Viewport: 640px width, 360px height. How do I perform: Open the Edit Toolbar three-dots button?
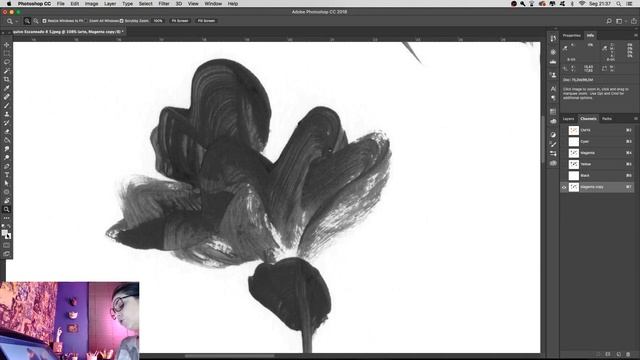(7, 218)
